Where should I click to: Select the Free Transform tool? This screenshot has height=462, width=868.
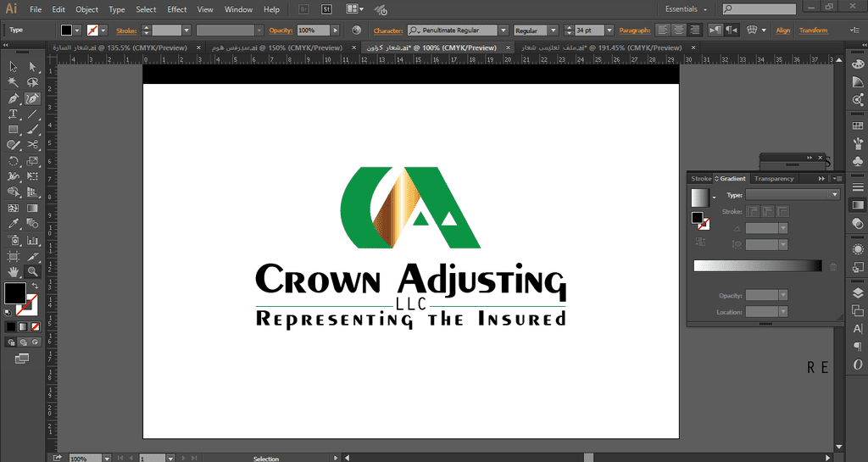pyautogui.click(x=33, y=176)
